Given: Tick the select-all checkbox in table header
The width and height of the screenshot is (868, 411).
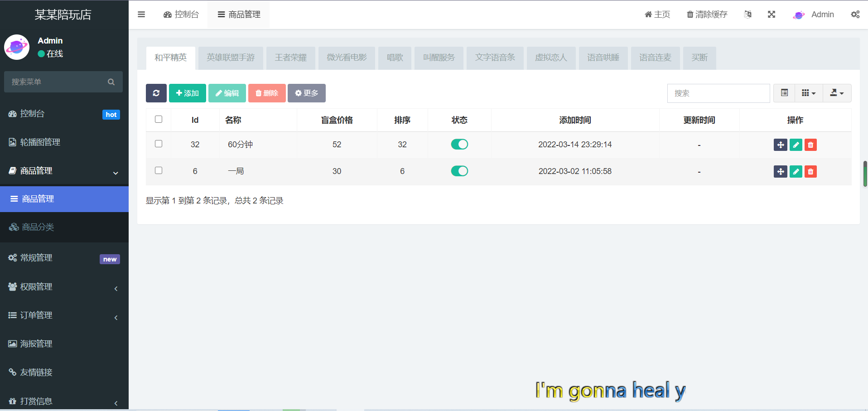Looking at the screenshot, I should coord(159,119).
